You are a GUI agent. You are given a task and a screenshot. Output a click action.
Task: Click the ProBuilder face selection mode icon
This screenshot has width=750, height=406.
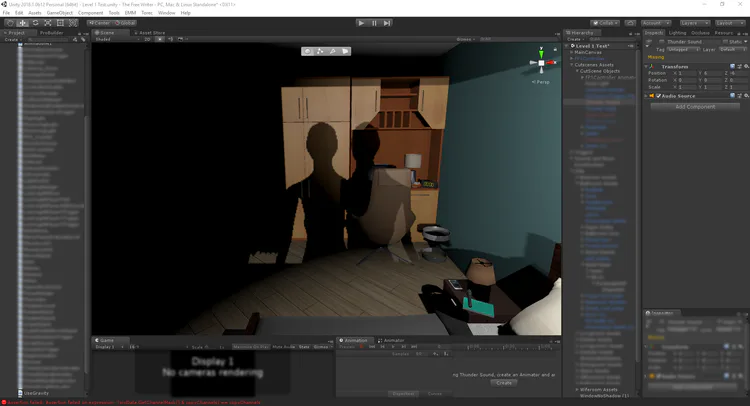(x=345, y=51)
